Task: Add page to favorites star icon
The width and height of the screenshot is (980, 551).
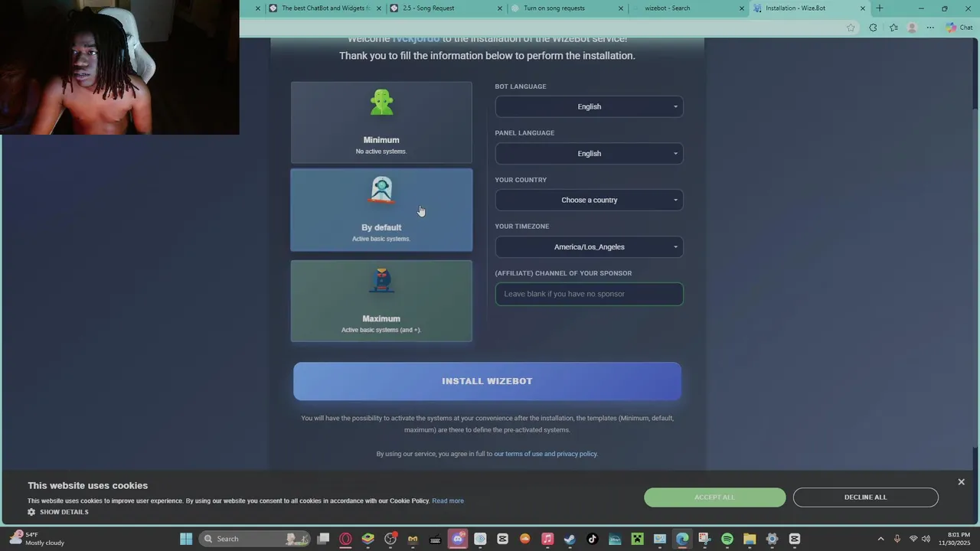Action: point(851,28)
